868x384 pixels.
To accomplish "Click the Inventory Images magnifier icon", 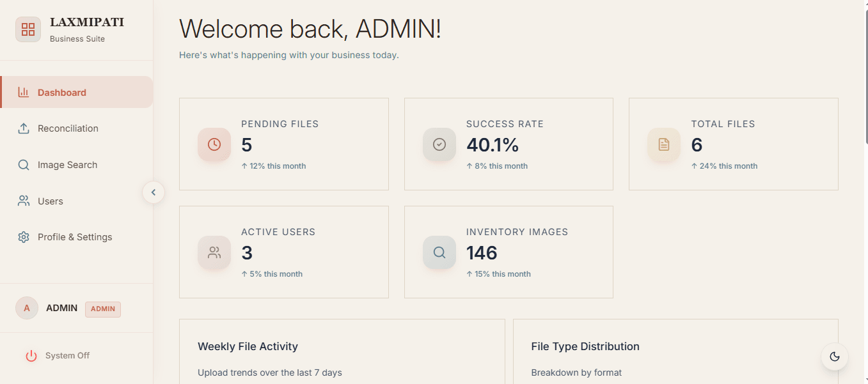I will click(439, 252).
